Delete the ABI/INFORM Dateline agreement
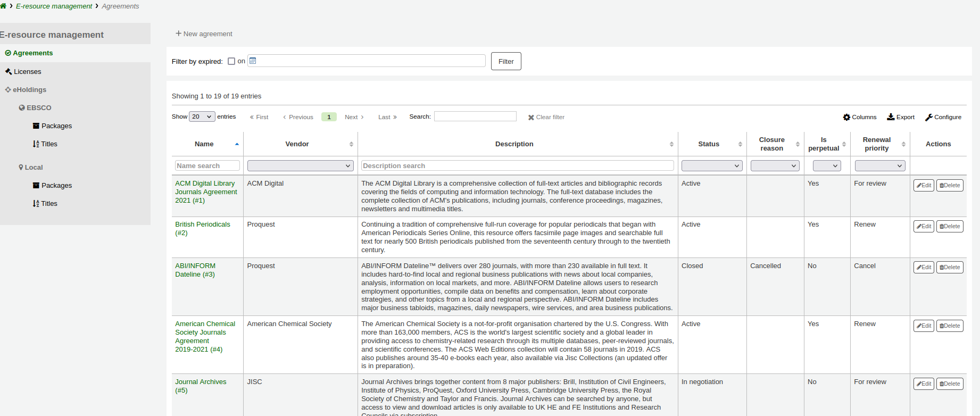The image size is (980, 416). coord(950,268)
